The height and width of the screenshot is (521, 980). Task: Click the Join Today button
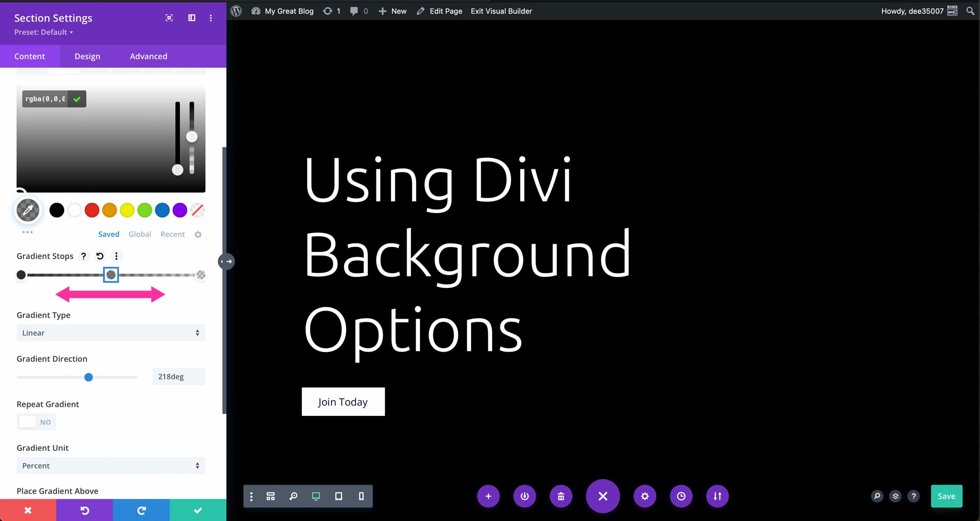click(343, 402)
